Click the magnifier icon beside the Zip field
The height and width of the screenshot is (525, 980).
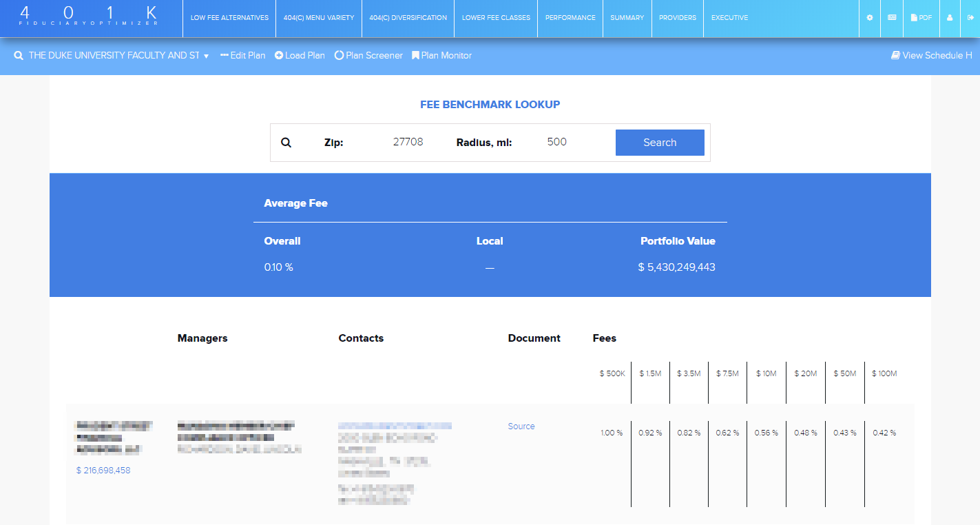coord(286,143)
